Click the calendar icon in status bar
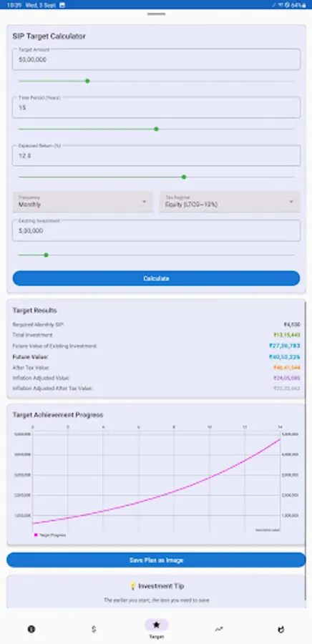 [x=62, y=5]
